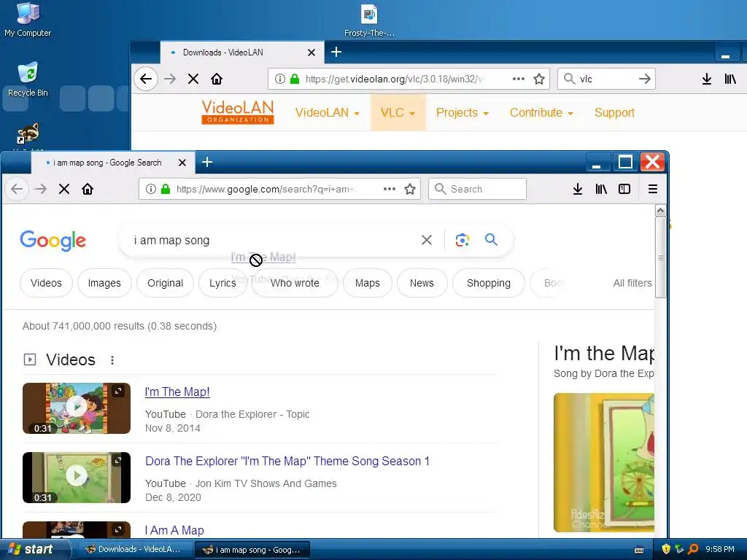Open hamburger menu in the Google Search window

653,189
